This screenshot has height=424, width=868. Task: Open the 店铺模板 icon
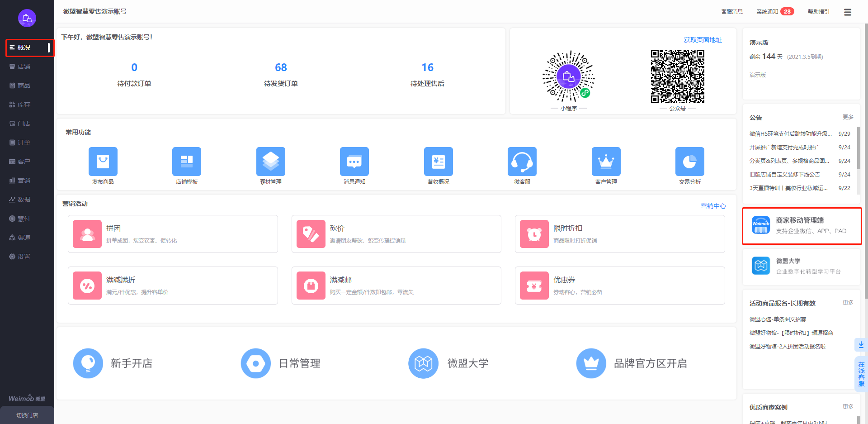(x=187, y=162)
